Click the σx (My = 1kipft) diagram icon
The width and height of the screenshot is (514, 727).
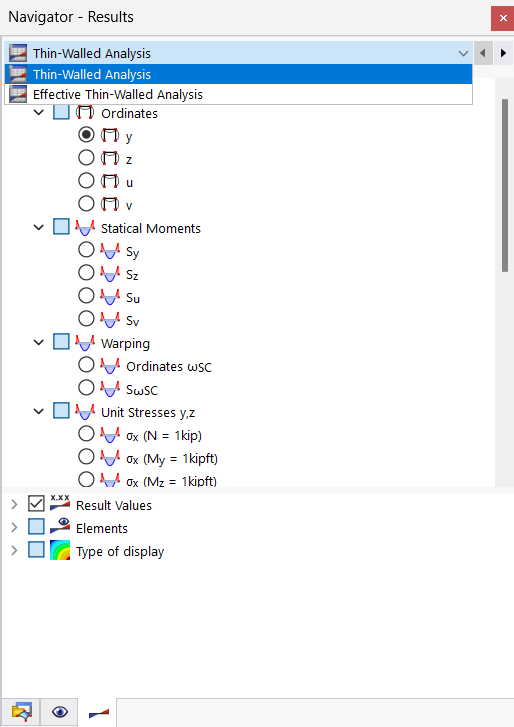110,458
